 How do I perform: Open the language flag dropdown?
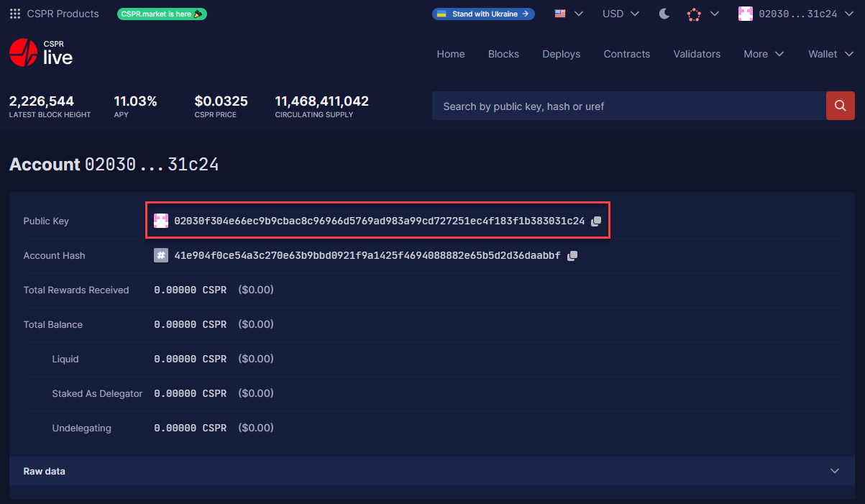(x=568, y=14)
